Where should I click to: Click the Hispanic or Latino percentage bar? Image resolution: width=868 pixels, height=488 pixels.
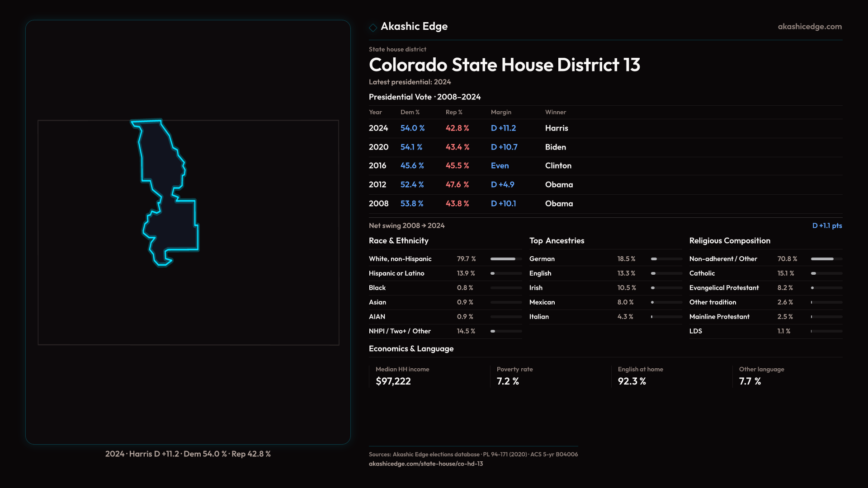tap(506, 273)
